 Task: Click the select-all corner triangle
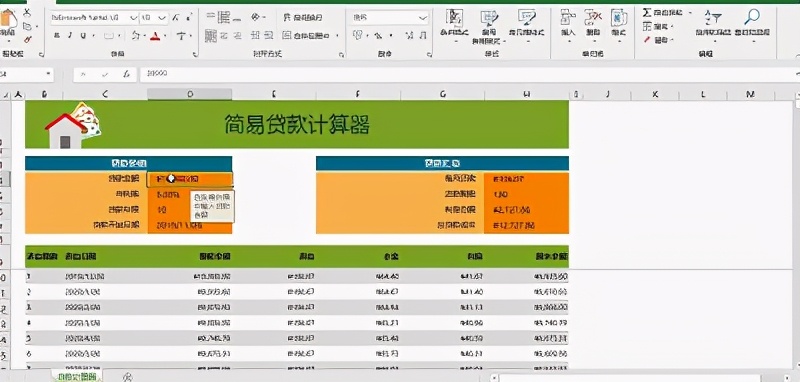6,95
